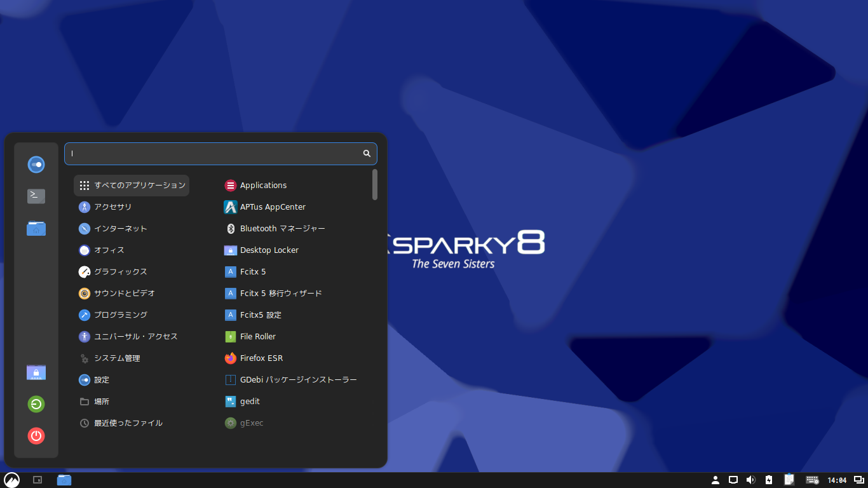Start Desktop Locker
The height and width of the screenshot is (488, 868).
tap(294, 250)
